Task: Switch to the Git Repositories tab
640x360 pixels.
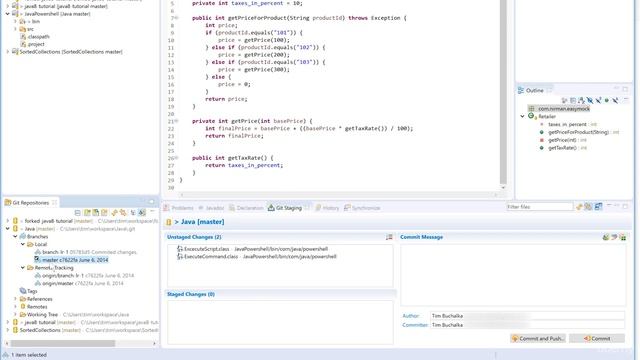Action: click(x=30, y=202)
